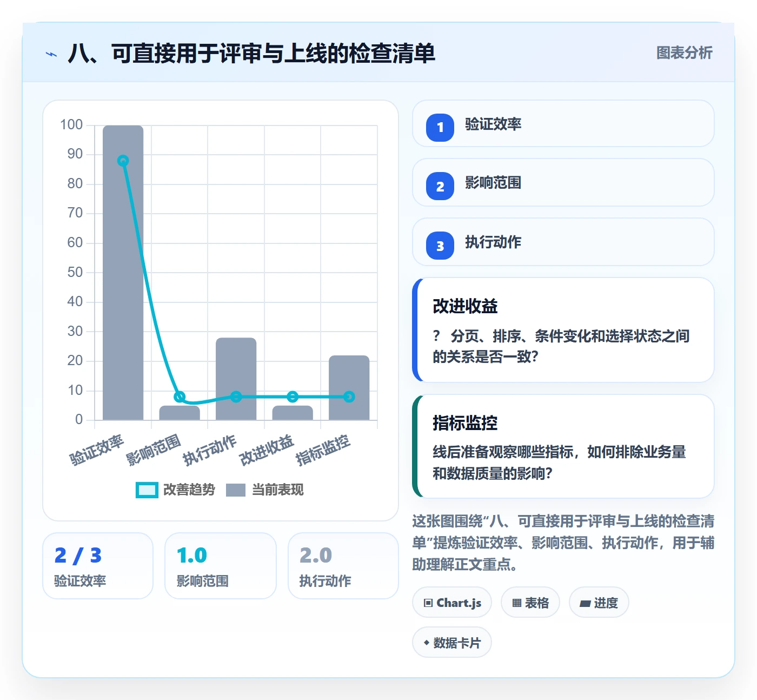Click the Chart.js tag's square icon

428,603
